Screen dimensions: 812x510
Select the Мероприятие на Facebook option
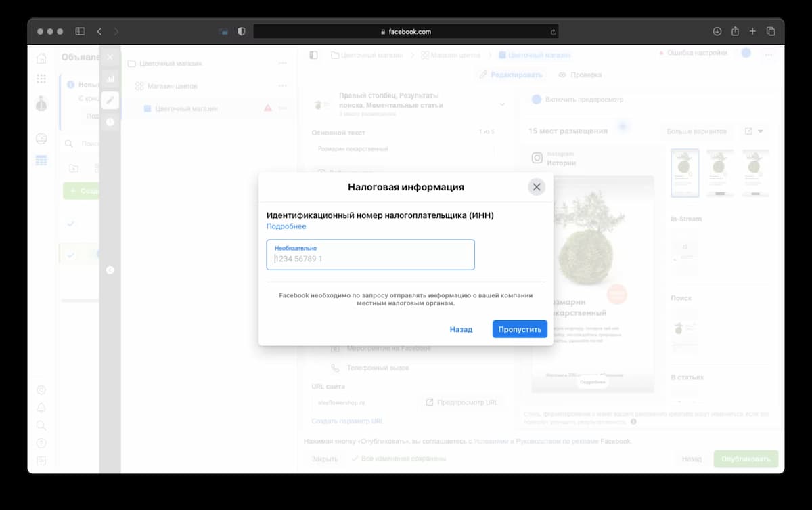tap(380, 349)
